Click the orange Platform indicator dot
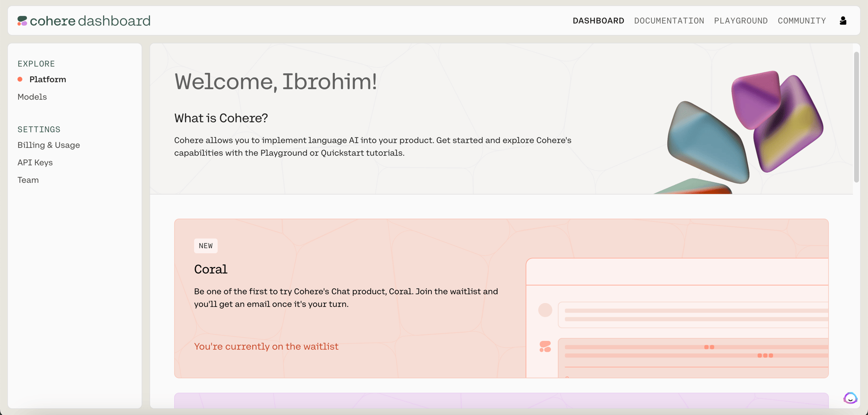 pos(20,79)
